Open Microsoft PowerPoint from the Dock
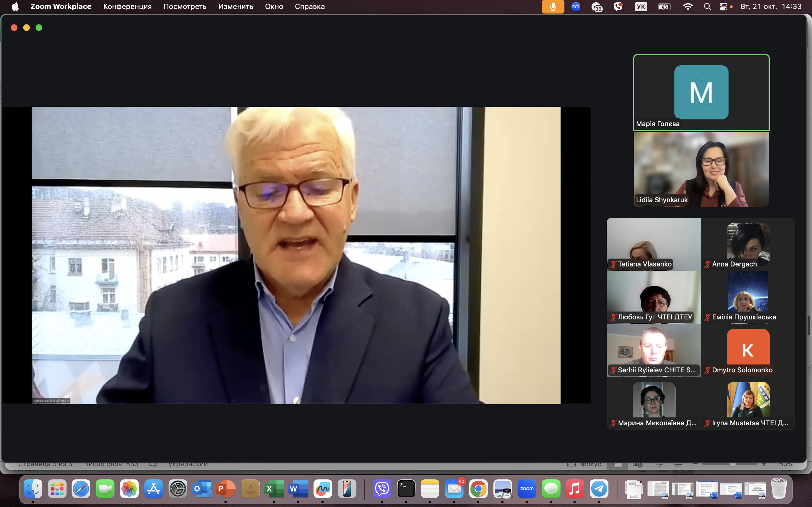 [x=226, y=489]
